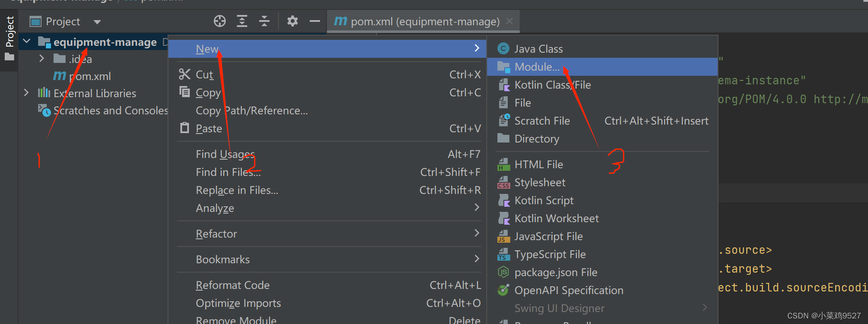
Task: Create a new Java Class
Action: [x=602, y=49]
